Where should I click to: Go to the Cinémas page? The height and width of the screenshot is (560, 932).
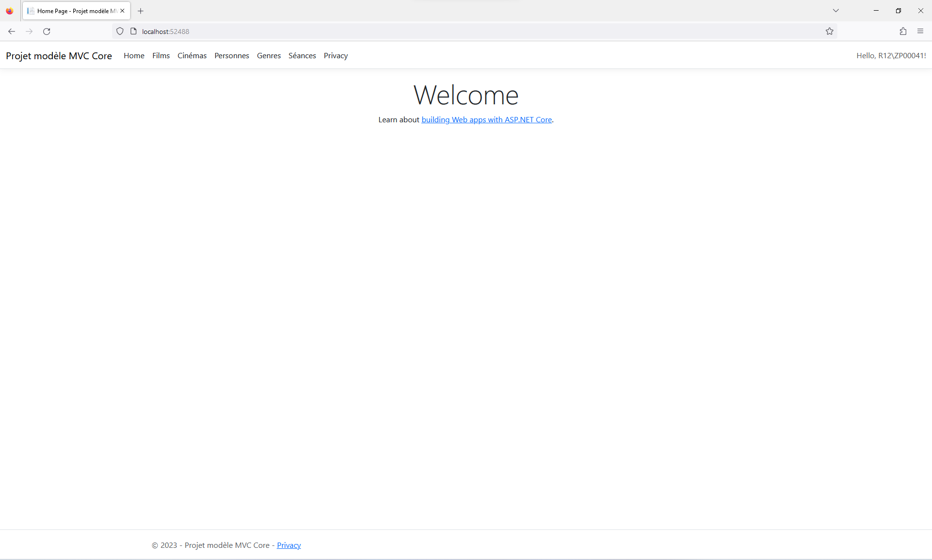(x=192, y=56)
